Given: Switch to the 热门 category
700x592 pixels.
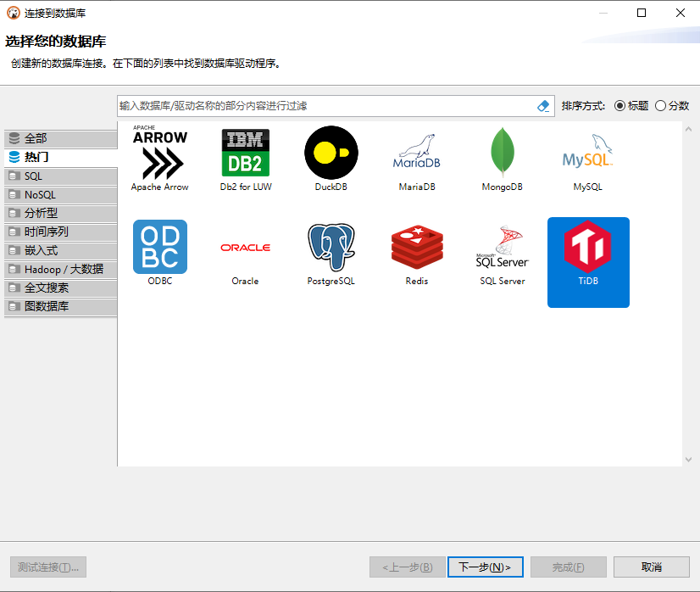Looking at the screenshot, I should (x=61, y=157).
